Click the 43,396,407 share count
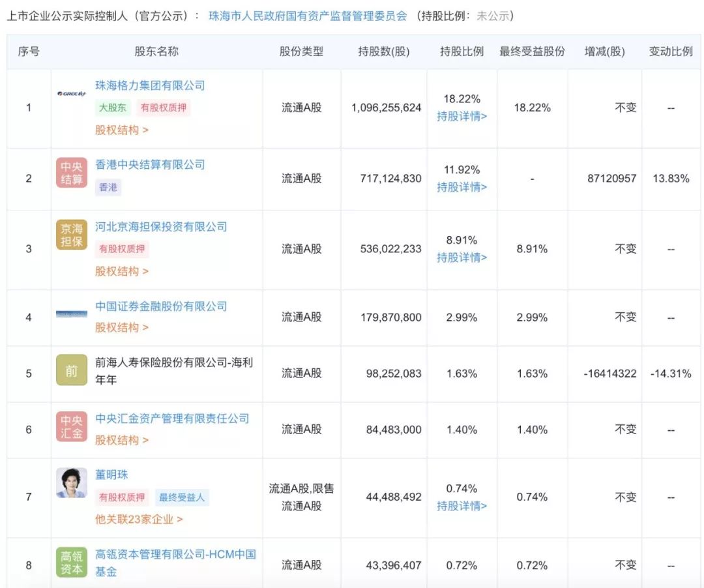 point(394,565)
